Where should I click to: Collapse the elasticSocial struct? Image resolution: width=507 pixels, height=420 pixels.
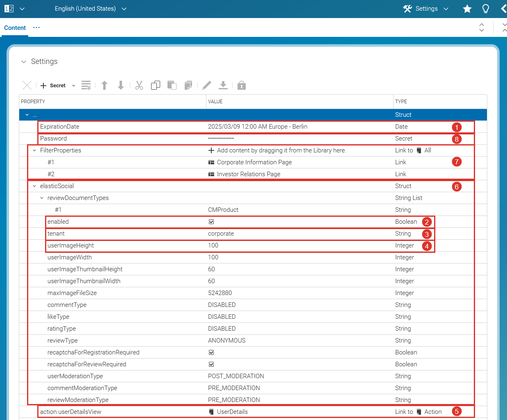(34, 186)
